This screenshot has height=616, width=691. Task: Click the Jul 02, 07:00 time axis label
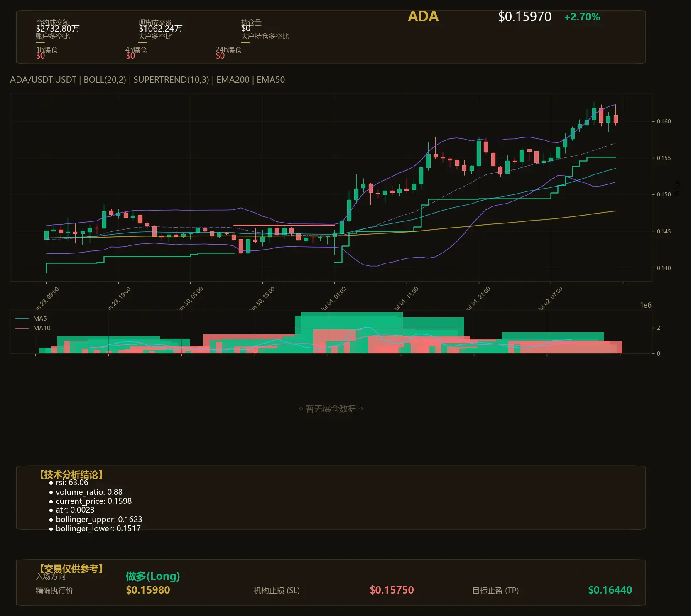[550, 299]
